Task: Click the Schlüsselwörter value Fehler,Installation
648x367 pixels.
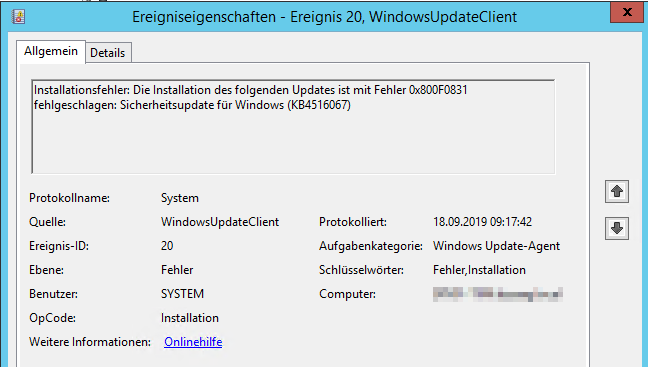Action: [479, 270]
